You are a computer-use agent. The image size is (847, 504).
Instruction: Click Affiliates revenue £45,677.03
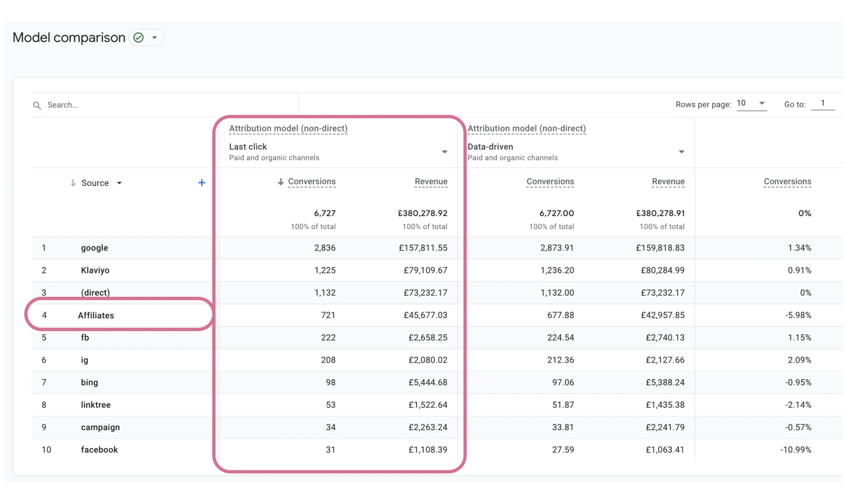point(426,315)
